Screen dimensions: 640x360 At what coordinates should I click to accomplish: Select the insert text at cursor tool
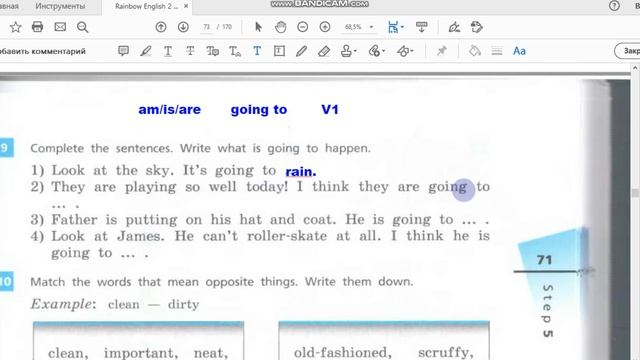coord(235,51)
